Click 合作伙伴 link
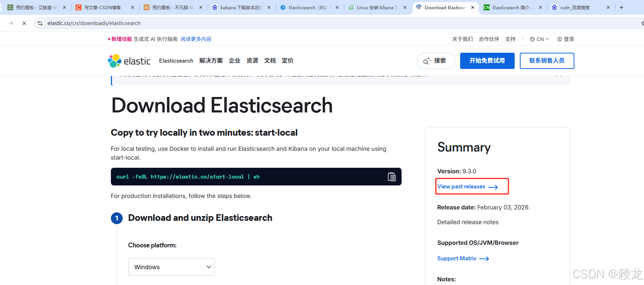644x285 pixels. point(489,39)
